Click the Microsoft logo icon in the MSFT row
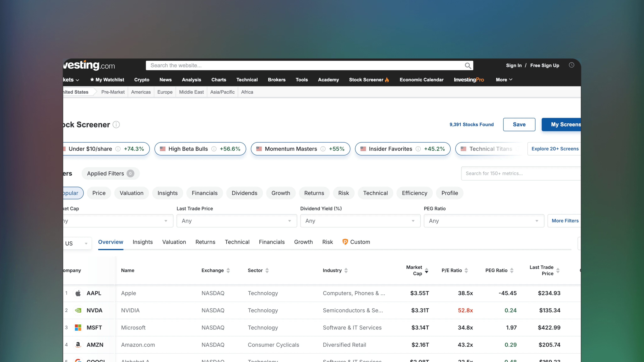Viewport: 644px width, 362px height. click(78, 327)
